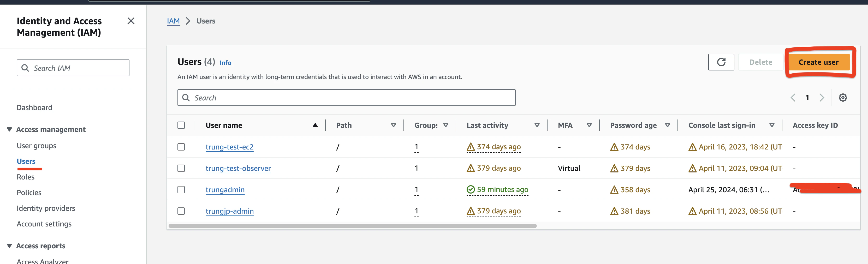
Task: Click page number 1 in pagination
Action: [807, 98]
